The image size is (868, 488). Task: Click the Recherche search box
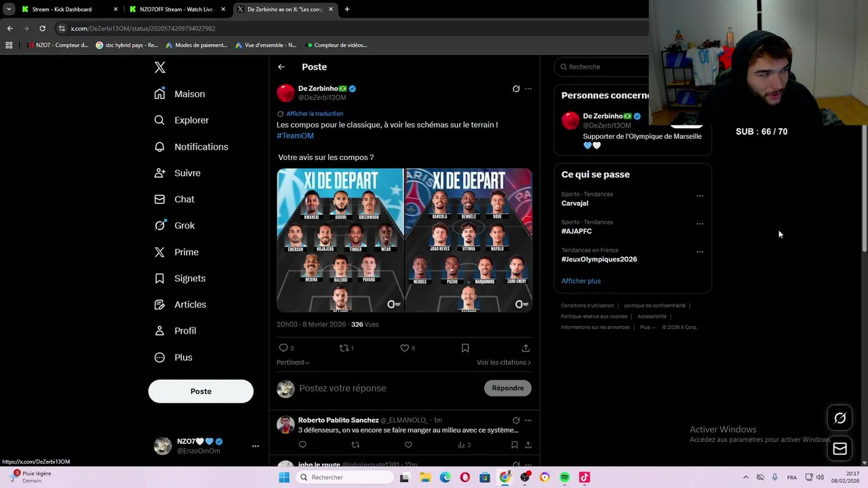(x=602, y=67)
